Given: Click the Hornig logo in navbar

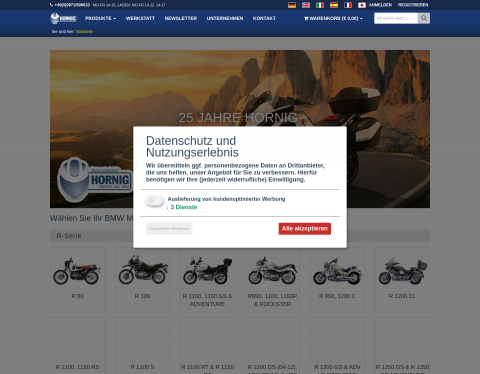Looking at the screenshot, I should tap(63, 18).
